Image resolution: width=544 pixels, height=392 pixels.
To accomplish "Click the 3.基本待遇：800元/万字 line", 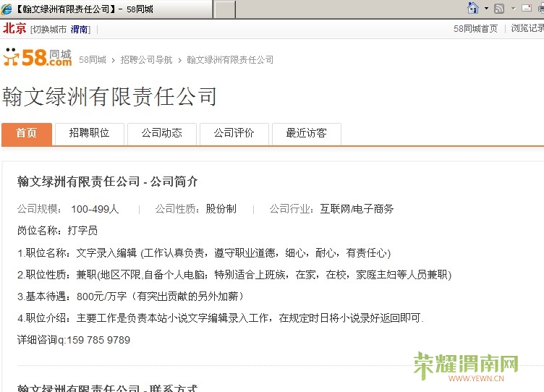I will [x=131, y=297].
